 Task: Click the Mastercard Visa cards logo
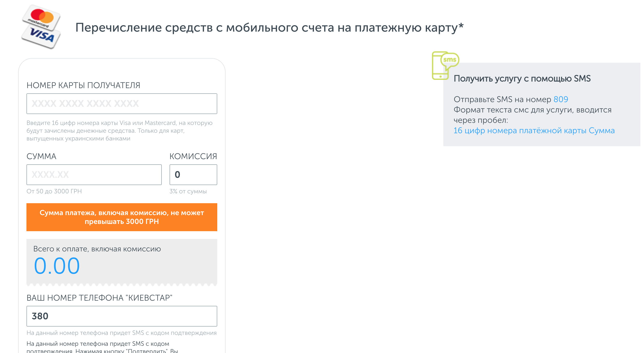point(41,27)
